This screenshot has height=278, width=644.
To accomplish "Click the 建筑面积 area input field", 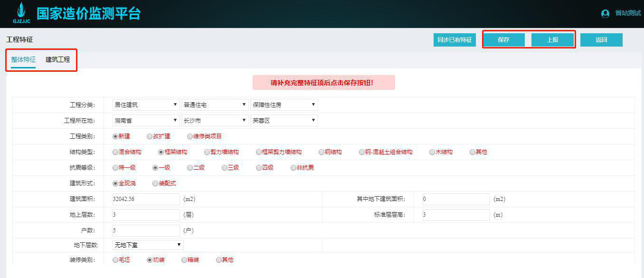I will (146, 199).
